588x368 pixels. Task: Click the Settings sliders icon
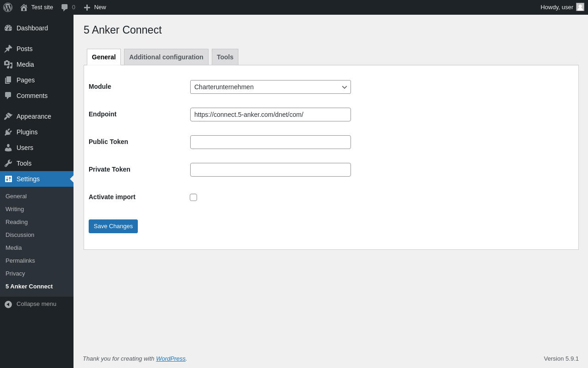(x=8, y=179)
